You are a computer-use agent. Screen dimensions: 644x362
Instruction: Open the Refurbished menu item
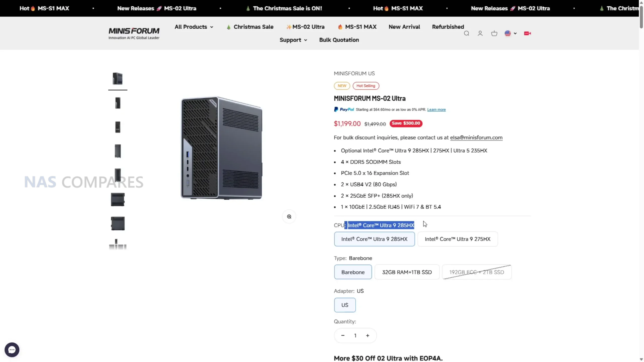(x=448, y=27)
